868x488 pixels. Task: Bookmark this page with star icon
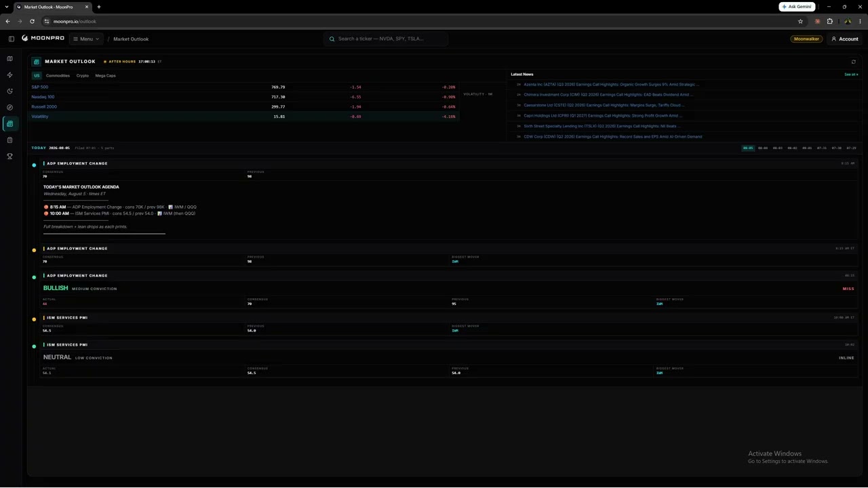(x=800, y=21)
